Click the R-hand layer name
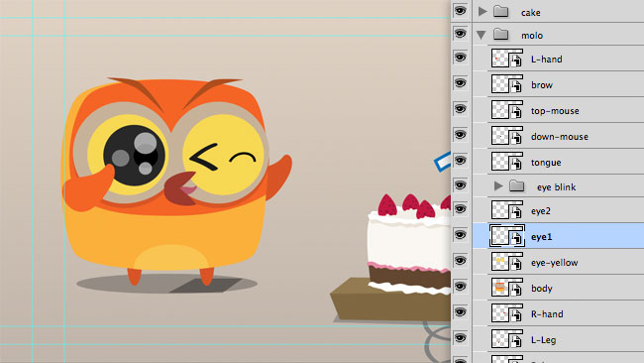 547,314
